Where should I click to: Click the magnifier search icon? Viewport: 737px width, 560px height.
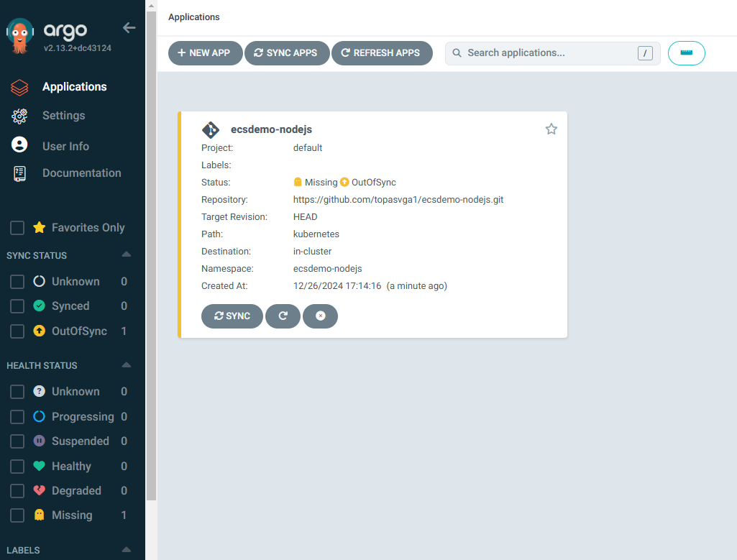457,53
